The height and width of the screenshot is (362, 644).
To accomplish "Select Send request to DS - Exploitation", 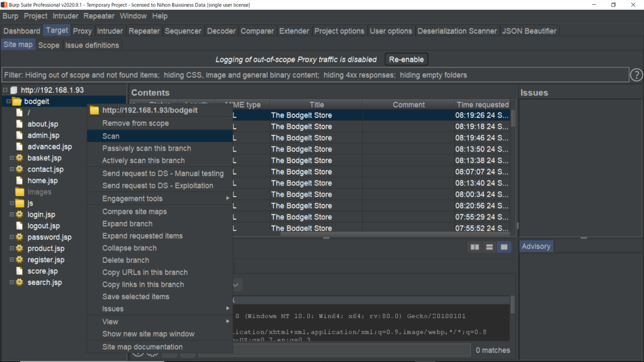I will click(x=160, y=186).
